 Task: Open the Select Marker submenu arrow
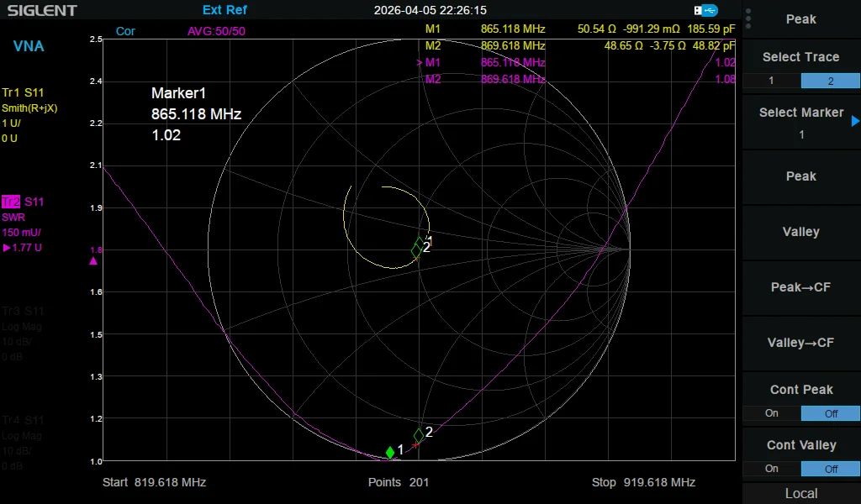[x=855, y=121]
